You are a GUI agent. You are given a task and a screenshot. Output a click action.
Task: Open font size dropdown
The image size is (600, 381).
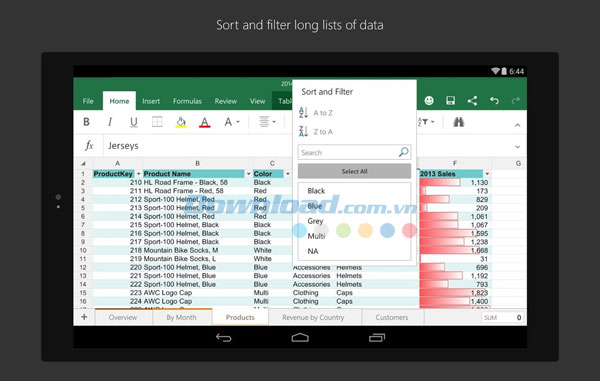click(x=232, y=122)
